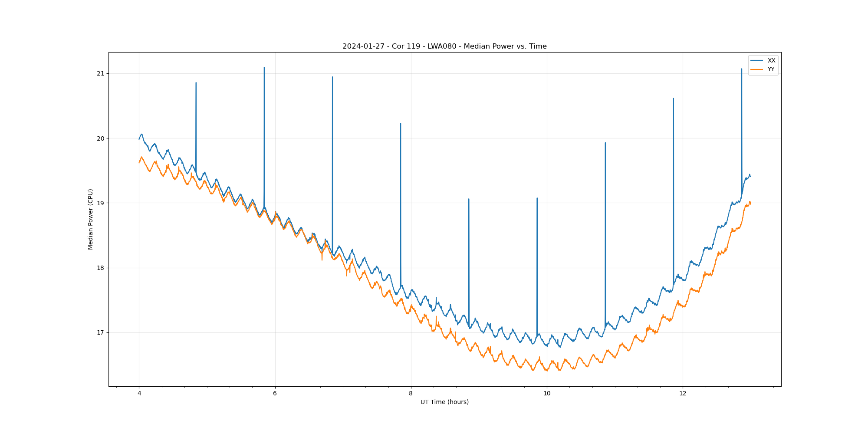868x434 pixels.
Task: Click the y-axis tick label 18
Action: [101, 268]
